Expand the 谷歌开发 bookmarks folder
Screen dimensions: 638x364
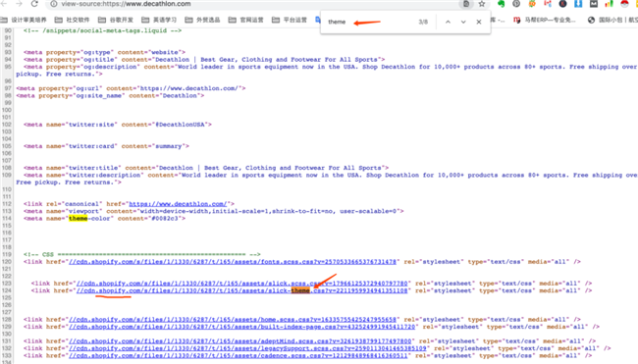click(116, 20)
